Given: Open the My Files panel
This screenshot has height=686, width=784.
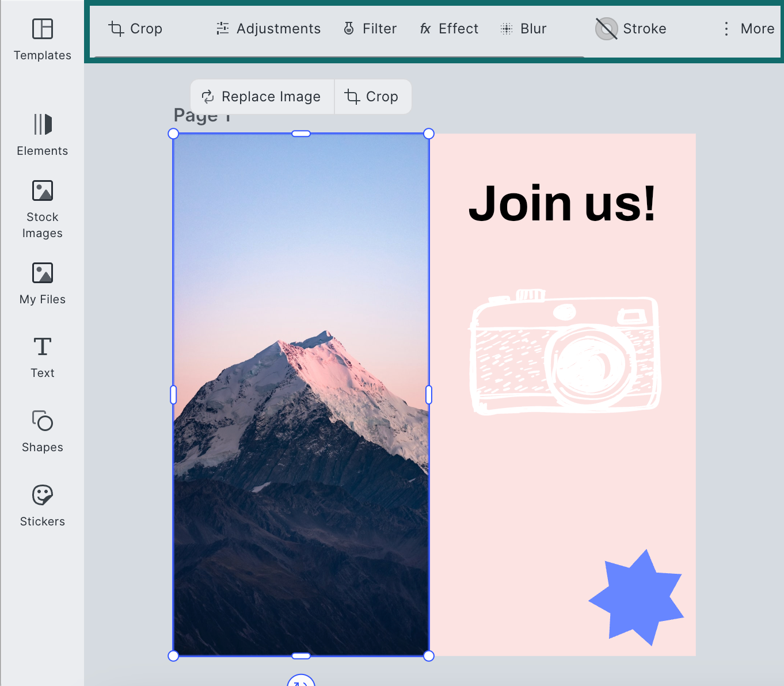Looking at the screenshot, I should tap(43, 283).
